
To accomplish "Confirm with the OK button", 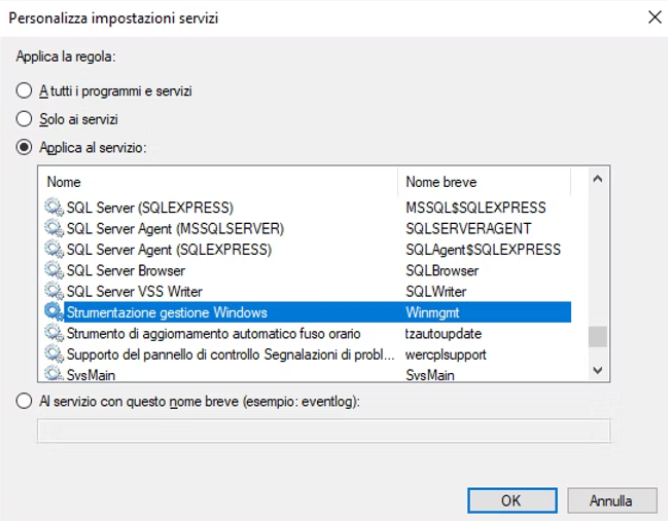I will pos(512,501).
